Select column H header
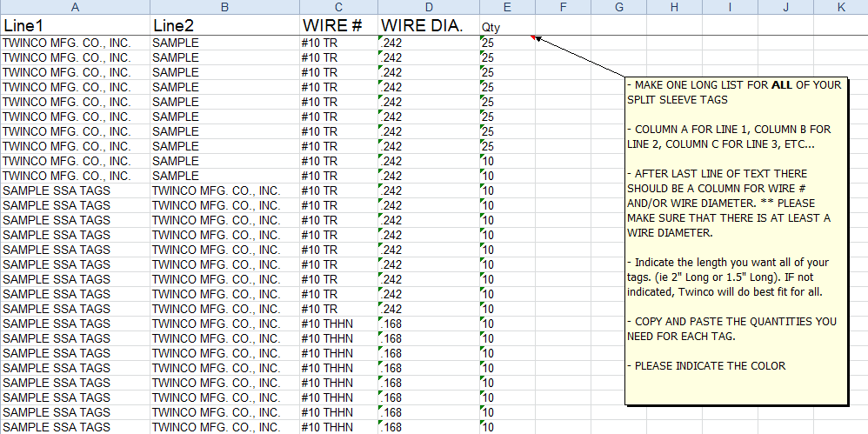Screen dimensions: 868x434 (674, 7)
